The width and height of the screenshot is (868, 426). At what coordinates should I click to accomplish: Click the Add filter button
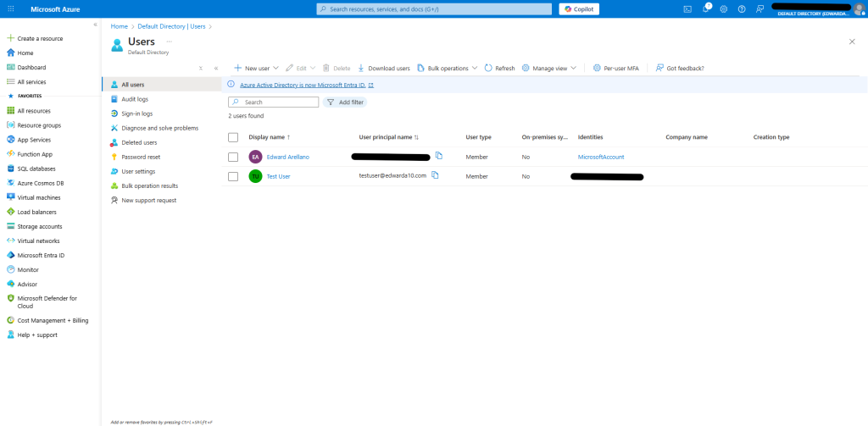tap(345, 102)
